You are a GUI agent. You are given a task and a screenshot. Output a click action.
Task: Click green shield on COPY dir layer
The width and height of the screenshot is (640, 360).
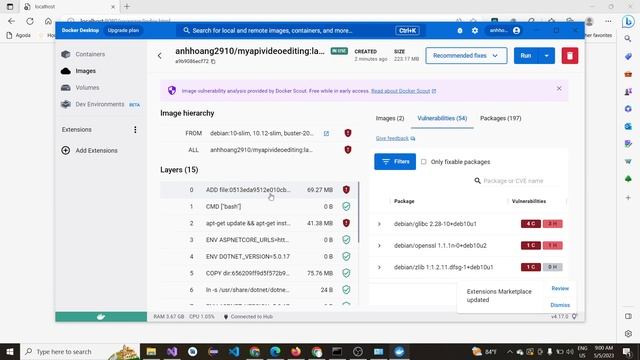click(346, 273)
